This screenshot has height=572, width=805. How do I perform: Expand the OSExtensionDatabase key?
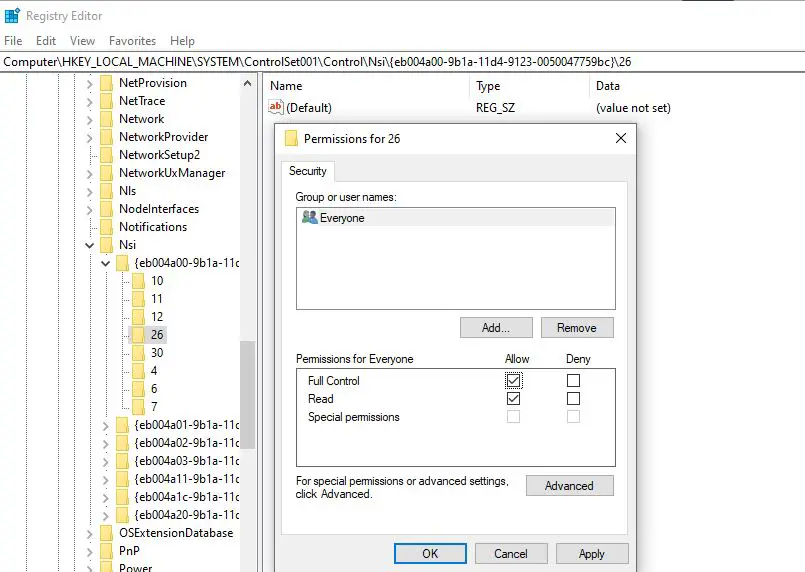coord(89,533)
